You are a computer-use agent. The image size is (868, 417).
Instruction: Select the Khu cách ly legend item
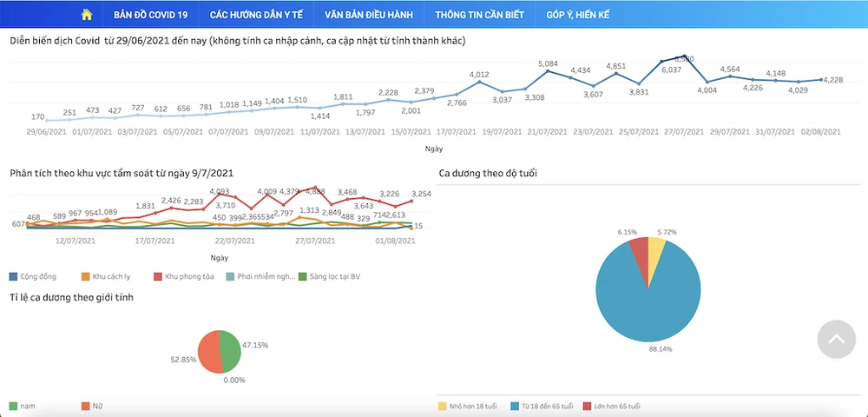[104, 276]
